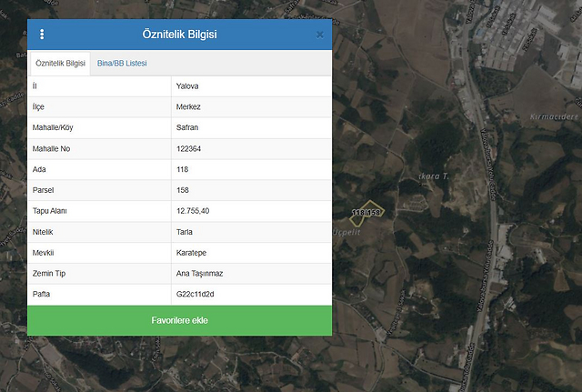Click the Merkez value in İlçe row

[188, 107]
